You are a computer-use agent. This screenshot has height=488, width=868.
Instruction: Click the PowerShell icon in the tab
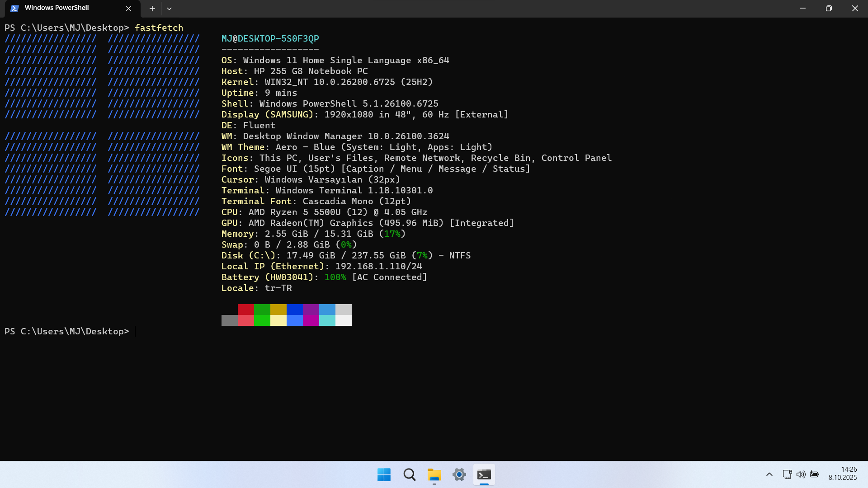pos(15,8)
